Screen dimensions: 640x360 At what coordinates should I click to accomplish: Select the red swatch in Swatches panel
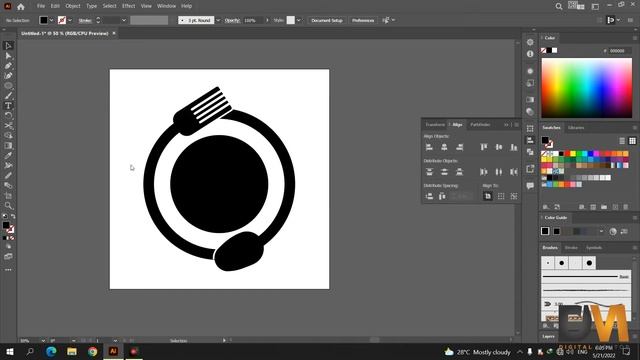click(x=567, y=154)
